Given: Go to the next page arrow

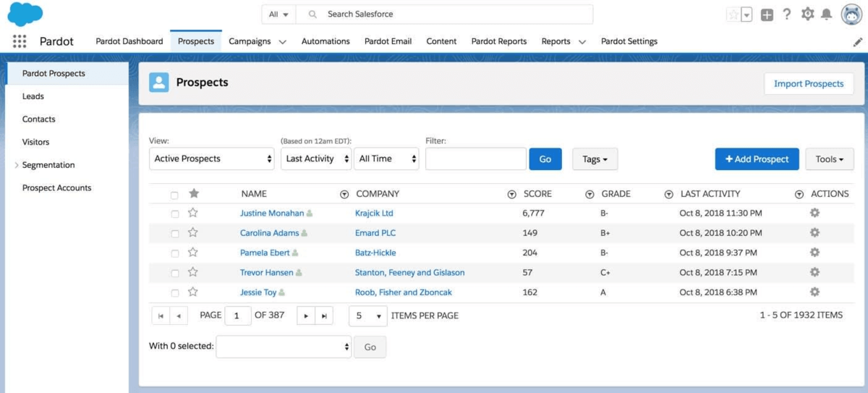Looking at the screenshot, I should click(x=307, y=316).
